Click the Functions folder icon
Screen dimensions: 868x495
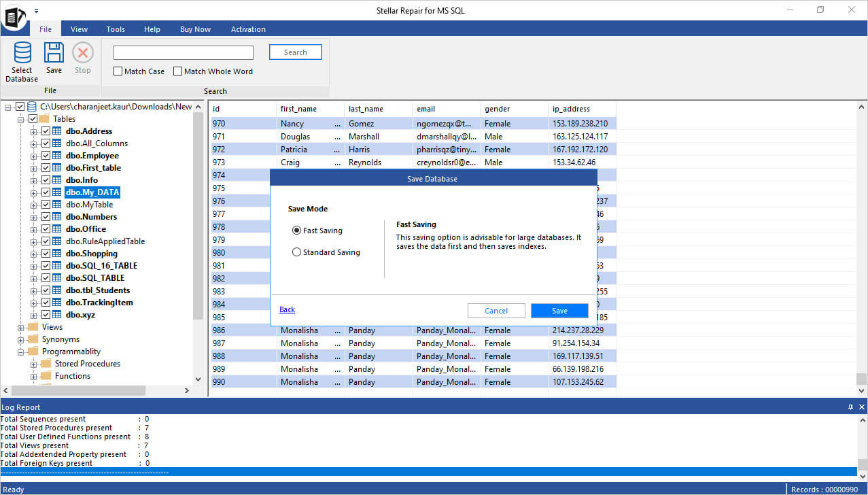click(46, 376)
